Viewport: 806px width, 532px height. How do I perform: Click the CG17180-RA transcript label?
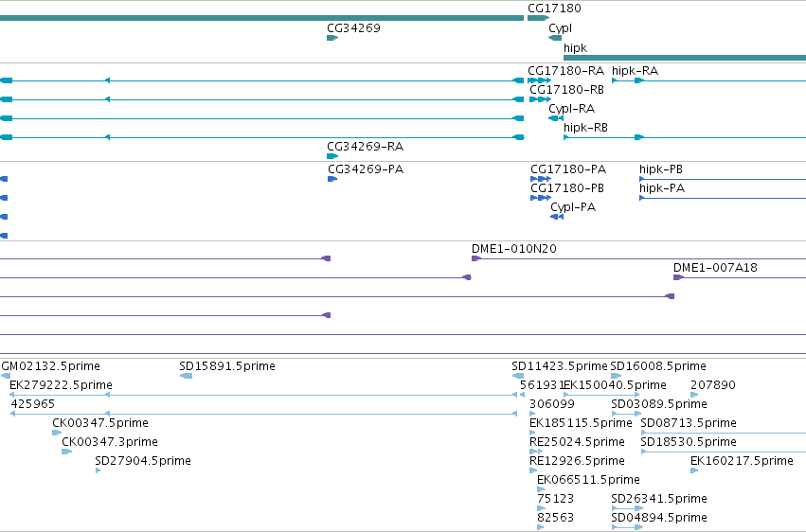click(x=566, y=71)
